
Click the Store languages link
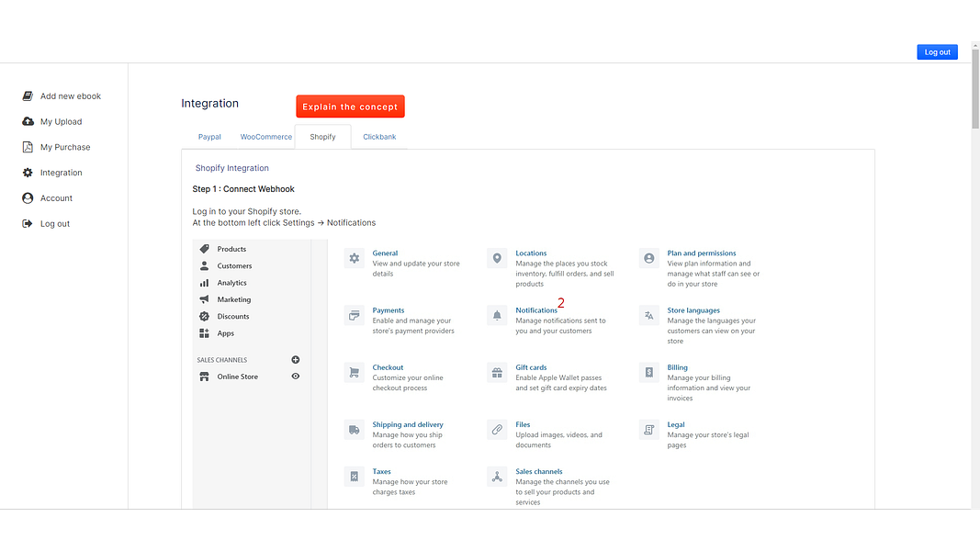coord(693,310)
